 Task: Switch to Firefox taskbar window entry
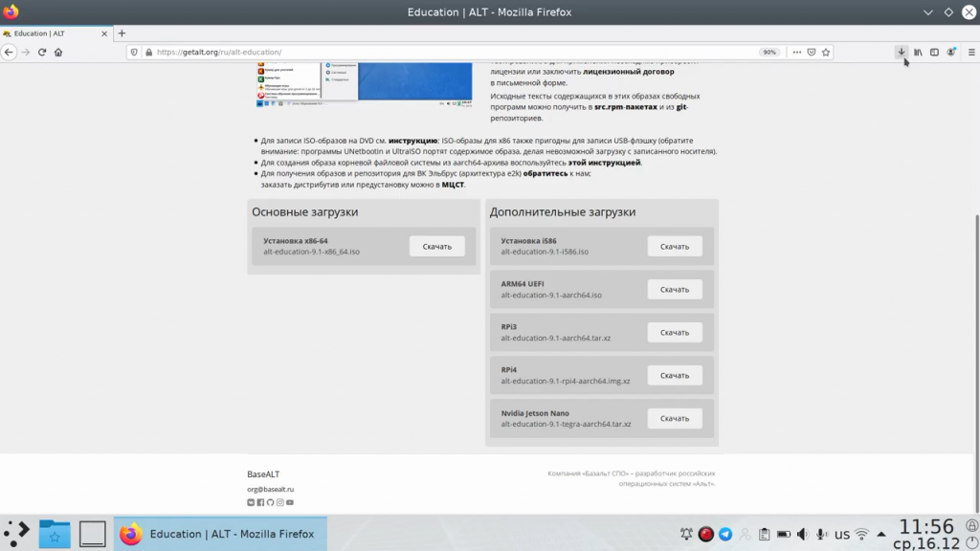pos(220,534)
